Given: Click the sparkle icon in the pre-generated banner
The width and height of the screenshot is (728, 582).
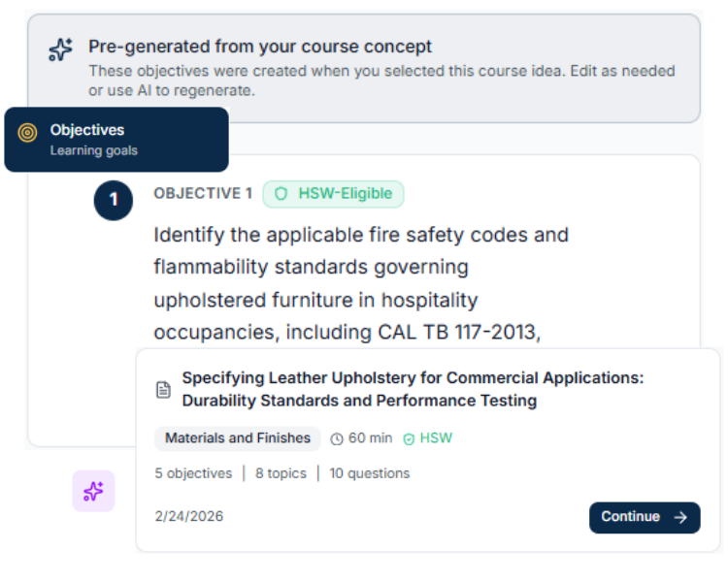Looking at the screenshot, I should click(60, 50).
